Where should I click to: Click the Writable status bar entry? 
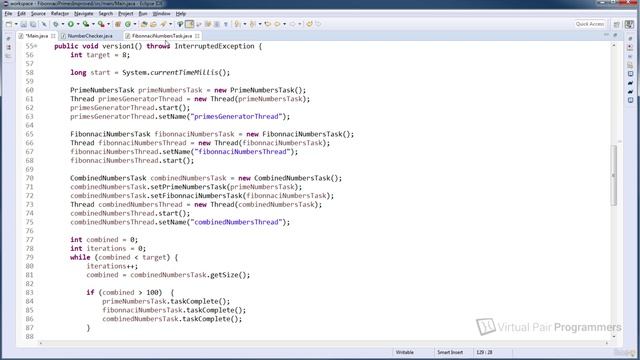coord(404,352)
